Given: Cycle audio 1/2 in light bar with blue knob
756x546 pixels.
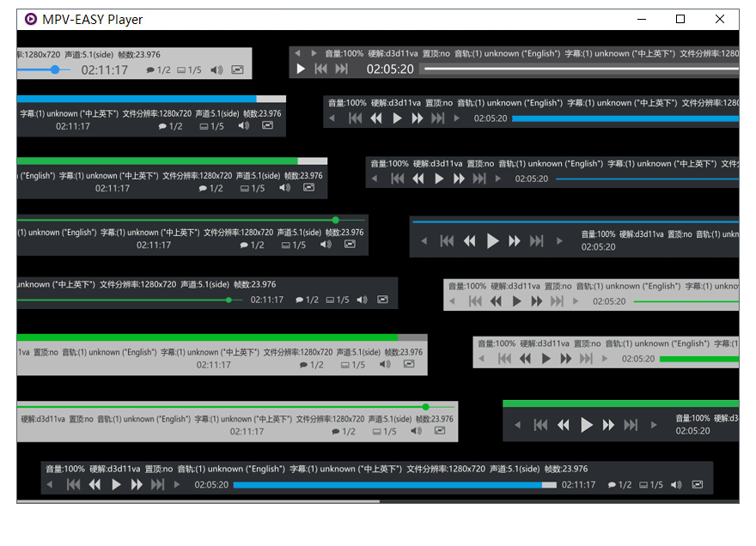Looking at the screenshot, I should click(x=159, y=70).
